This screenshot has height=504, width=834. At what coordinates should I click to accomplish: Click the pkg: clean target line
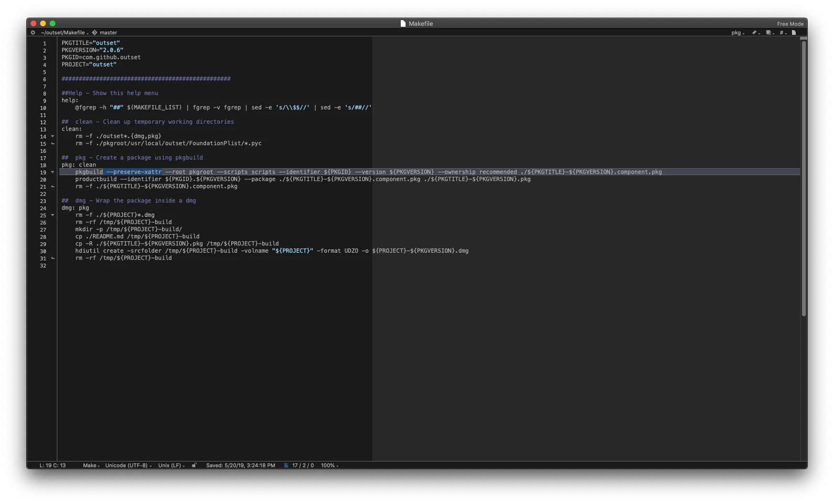(78, 165)
